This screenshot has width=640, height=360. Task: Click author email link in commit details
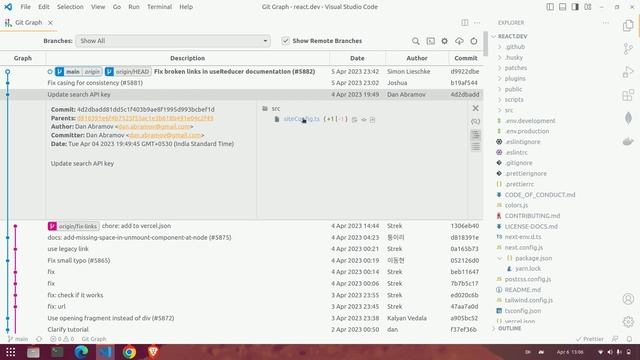154,127
